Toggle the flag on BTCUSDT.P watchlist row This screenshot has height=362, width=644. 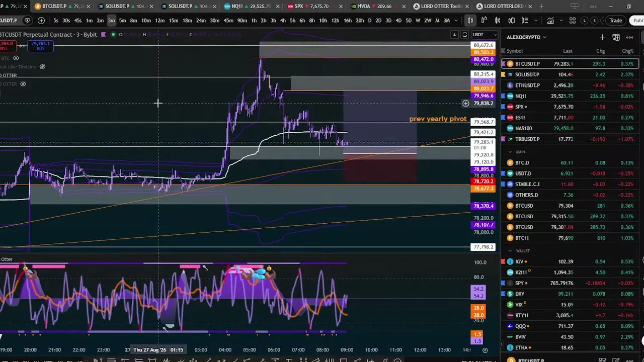pos(502,64)
